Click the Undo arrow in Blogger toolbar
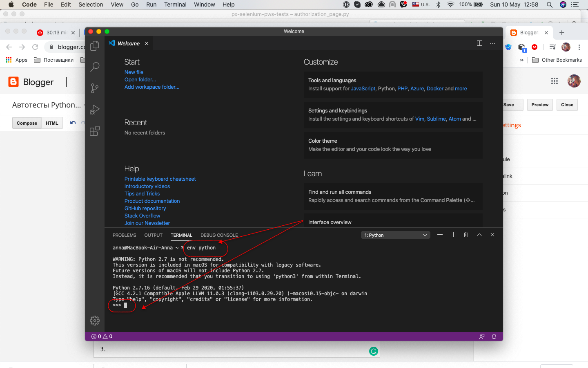 tap(73, 123)
